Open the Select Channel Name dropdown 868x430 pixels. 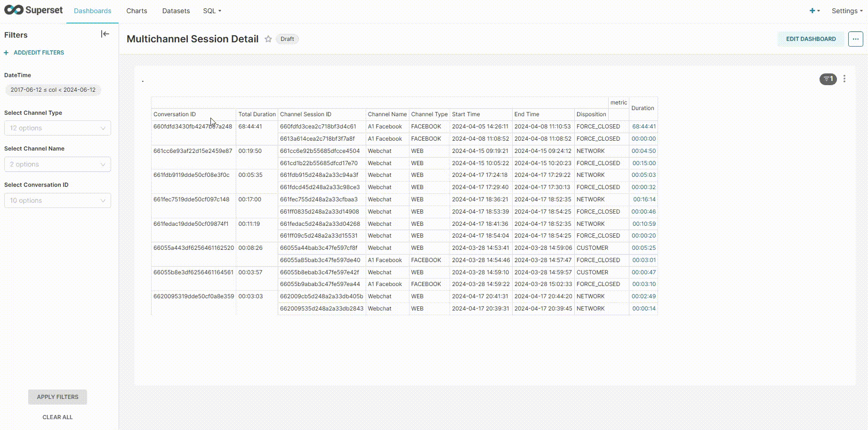tap(57, 164)
